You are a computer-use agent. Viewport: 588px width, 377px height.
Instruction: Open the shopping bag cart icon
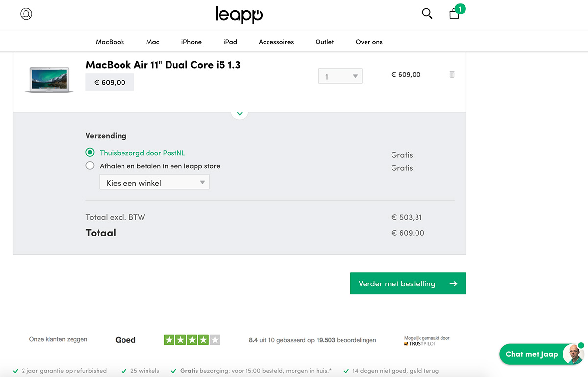coord(455,13)
